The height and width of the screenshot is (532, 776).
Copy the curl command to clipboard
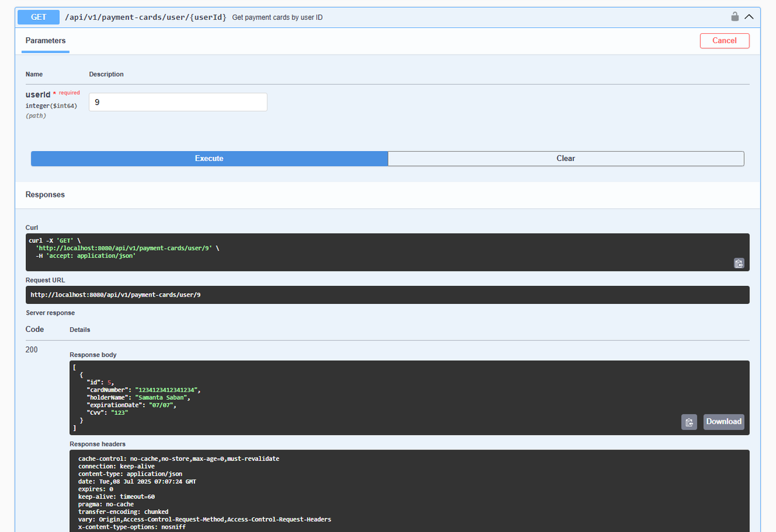(739, 263)
